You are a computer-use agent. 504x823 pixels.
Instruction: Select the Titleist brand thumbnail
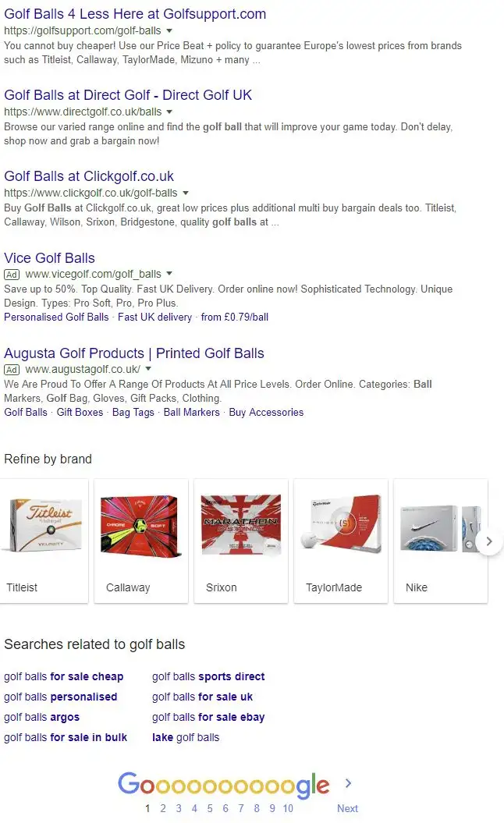click(44, 541)
